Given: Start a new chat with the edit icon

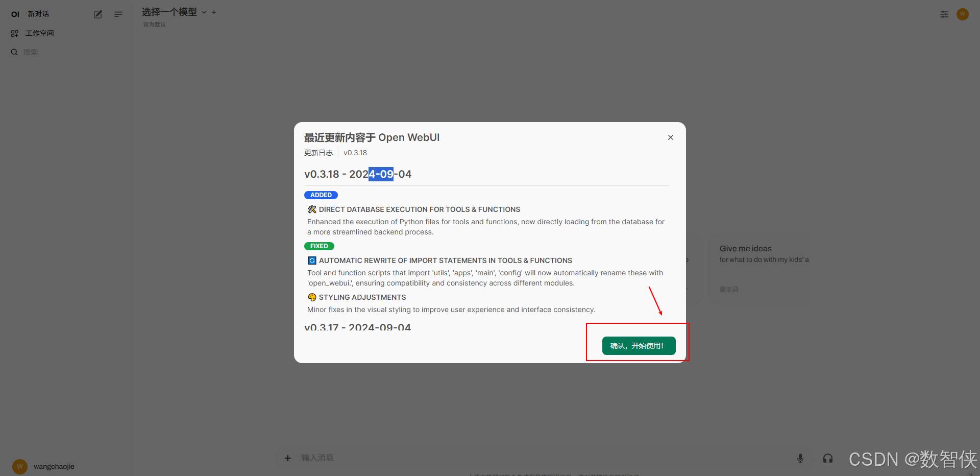Looking at the screenshot, I should [x=98, y=14].
